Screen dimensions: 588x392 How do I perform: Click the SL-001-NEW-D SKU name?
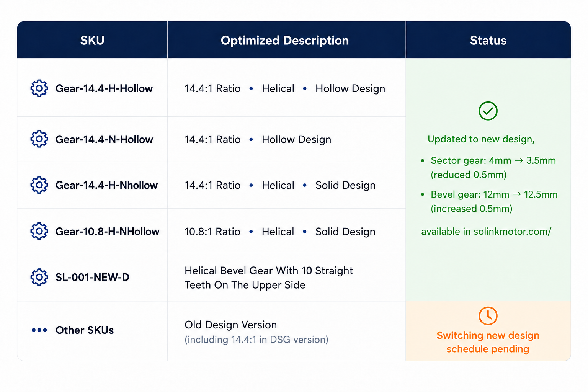[x=92, y=277]
